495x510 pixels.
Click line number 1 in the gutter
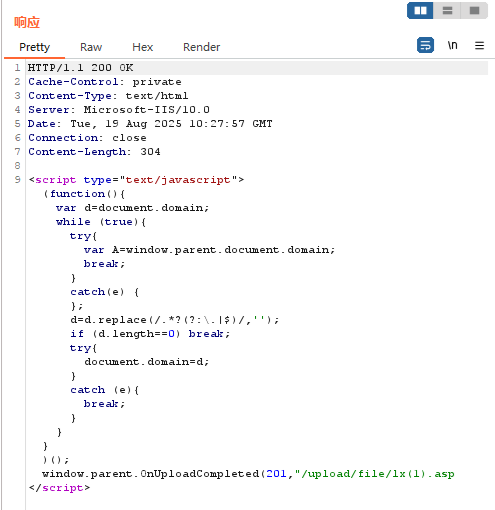[x=17, y=68]
